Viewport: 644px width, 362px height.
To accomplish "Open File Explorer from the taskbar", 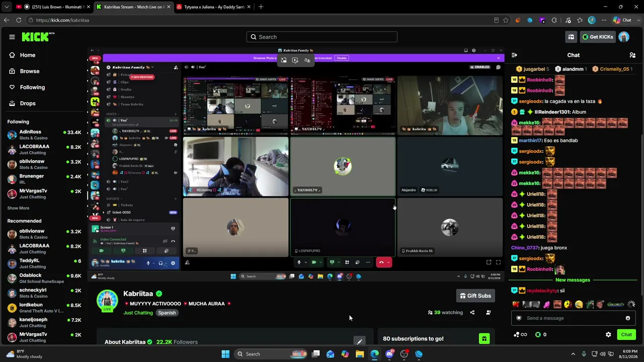I will click(360, 354).
